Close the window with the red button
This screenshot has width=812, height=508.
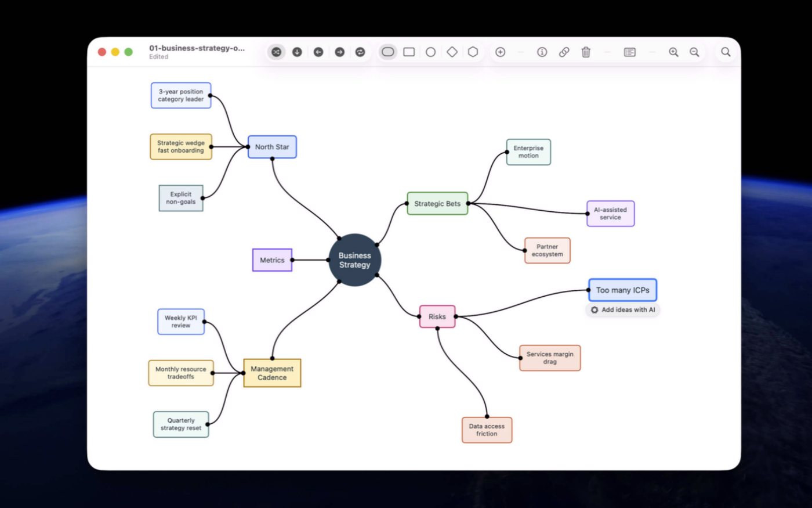point(102,52)
